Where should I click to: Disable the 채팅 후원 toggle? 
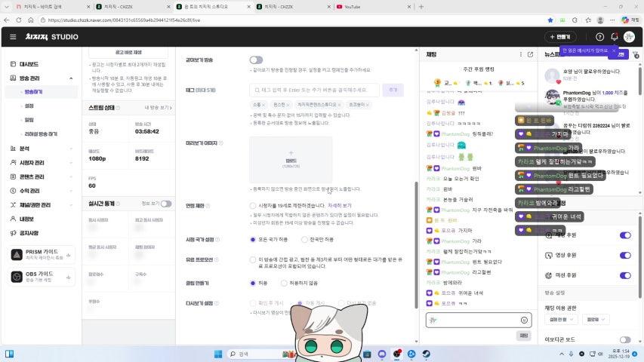point(625,235)
